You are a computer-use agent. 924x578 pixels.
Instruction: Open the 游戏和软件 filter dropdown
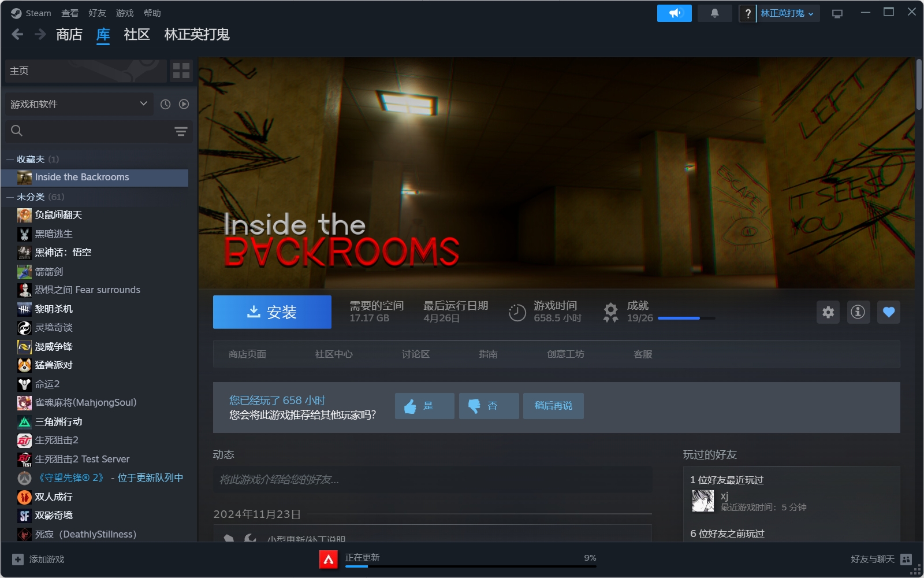tap(79, 104)
